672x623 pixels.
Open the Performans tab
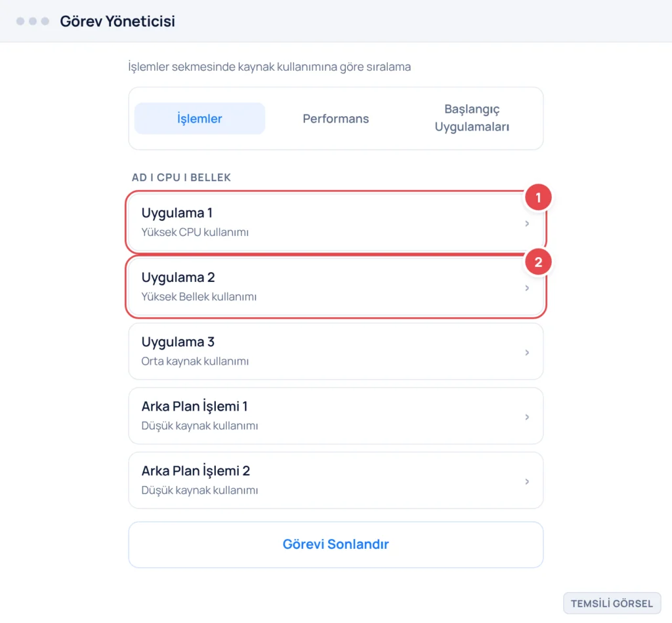point(335,119)
